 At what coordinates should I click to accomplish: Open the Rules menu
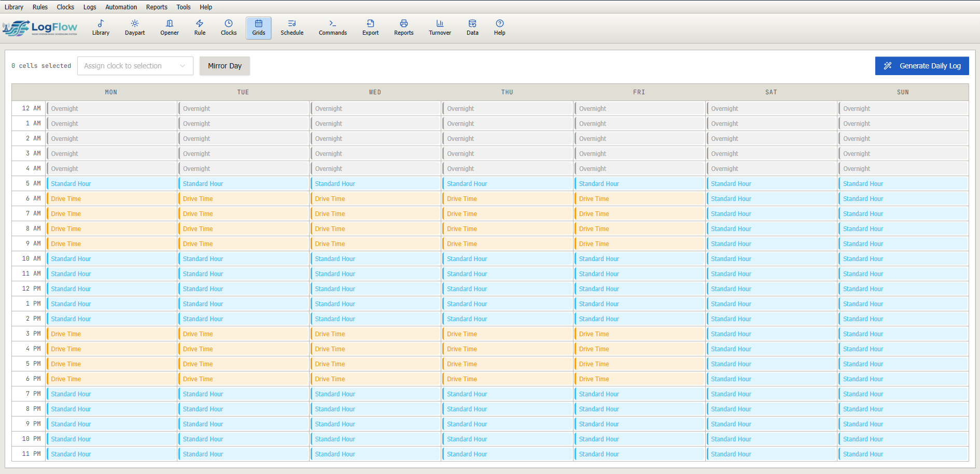point(40,7)
